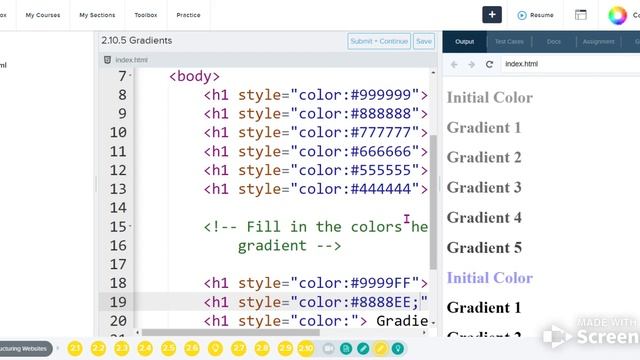Select the highlighted 2.10 lesson bubble

coord(306,349)
